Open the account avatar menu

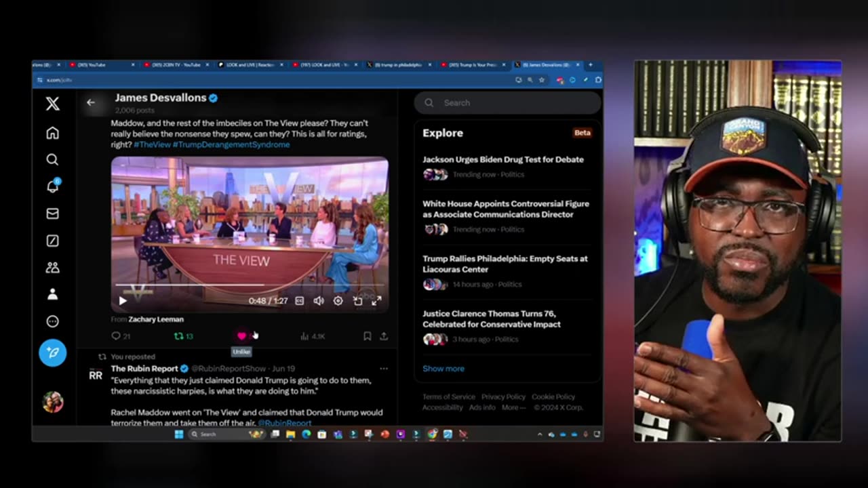click(x=52, y=402)
